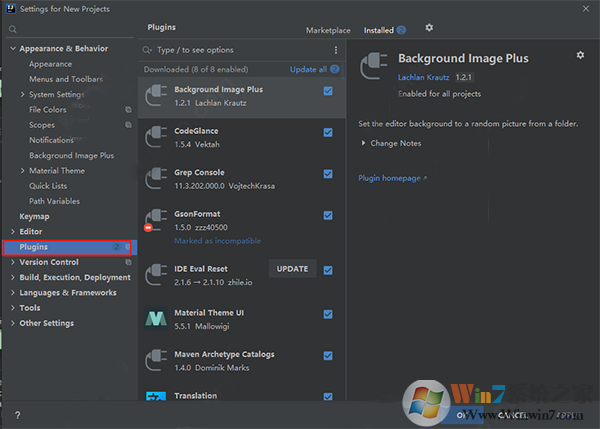Toggle the Translation plugin checkbox
Image resolution: width=600 pixels, height=429 pixels.
pyautogui.click(x=328, y=396)
